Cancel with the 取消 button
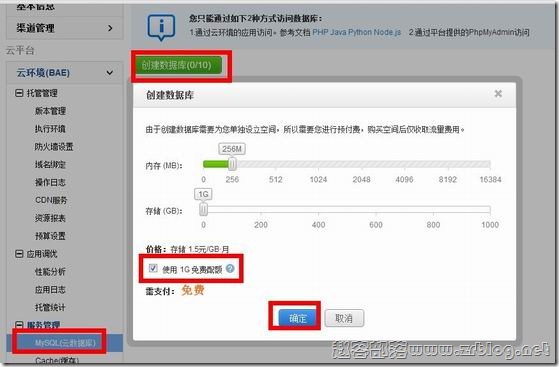The image size is (559, 367). click(x=344, y=318)
